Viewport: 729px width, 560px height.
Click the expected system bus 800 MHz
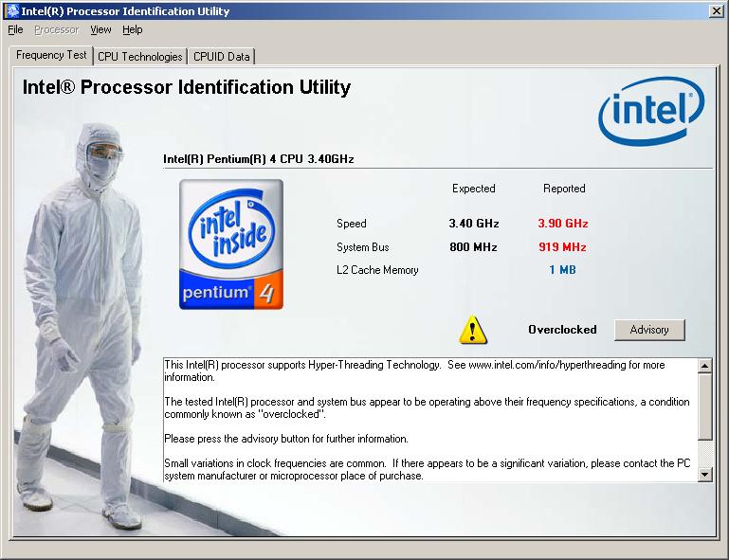(473, 247)
